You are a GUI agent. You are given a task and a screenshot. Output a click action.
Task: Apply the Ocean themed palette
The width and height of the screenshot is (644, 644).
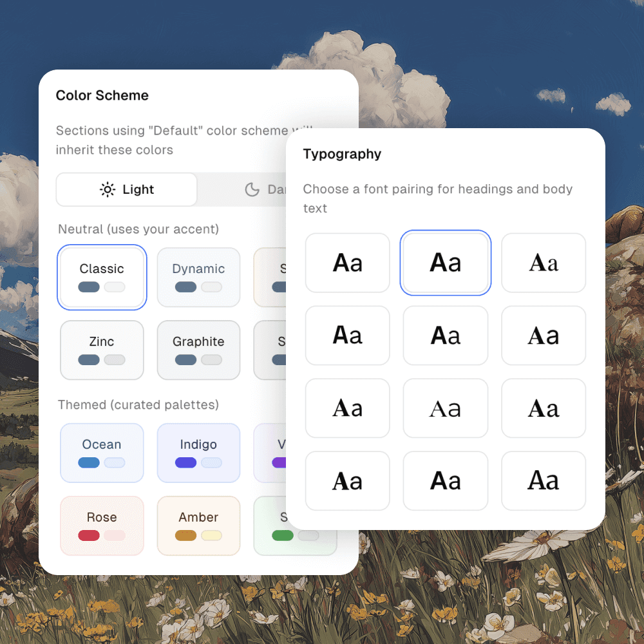point(102,452)
